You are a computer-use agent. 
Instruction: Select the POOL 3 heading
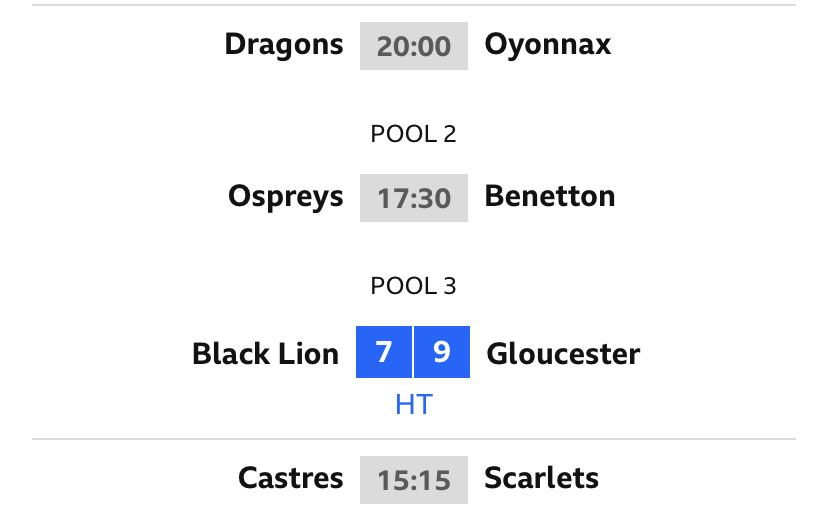pyautogui.click(x=413, y=286)
